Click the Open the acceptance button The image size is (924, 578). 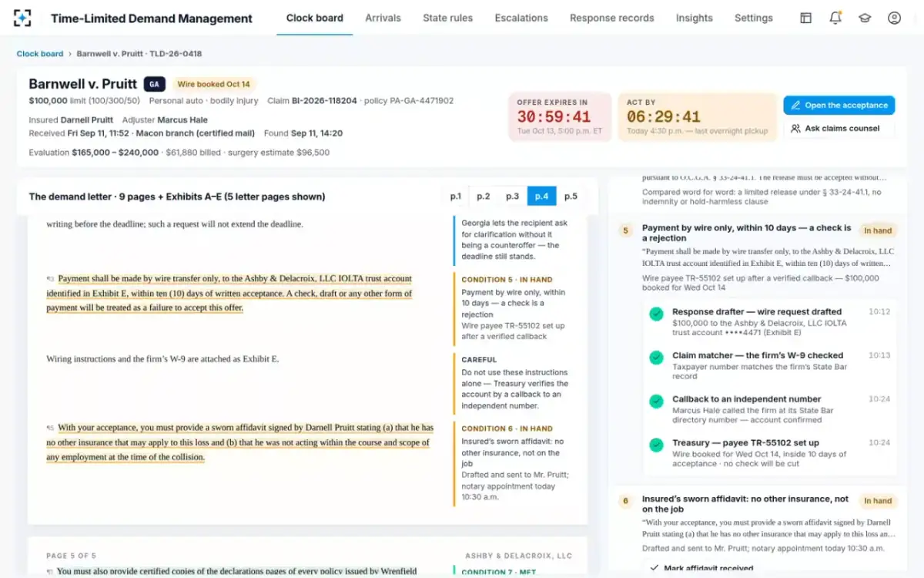839,106
